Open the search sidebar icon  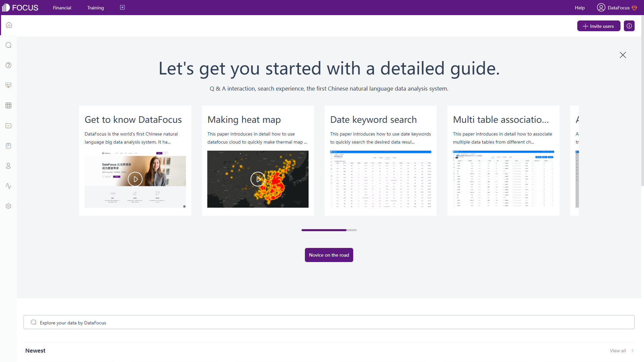pos(9,45)
